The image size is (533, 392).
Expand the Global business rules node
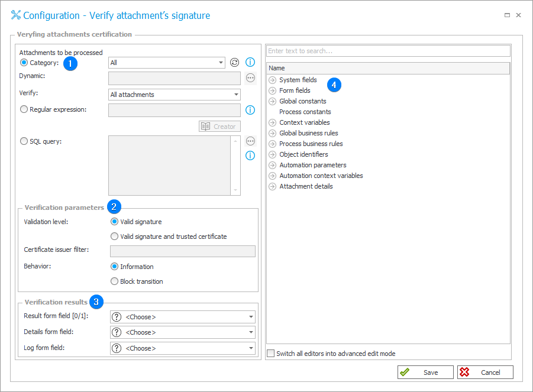[x=272, y=133]
